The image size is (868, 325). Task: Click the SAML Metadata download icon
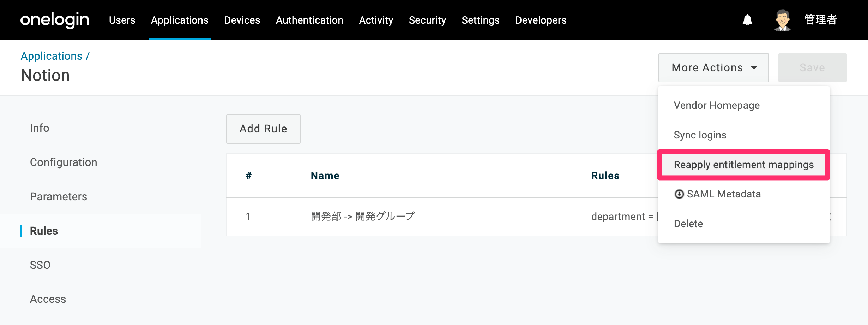(x=679, y=194)
